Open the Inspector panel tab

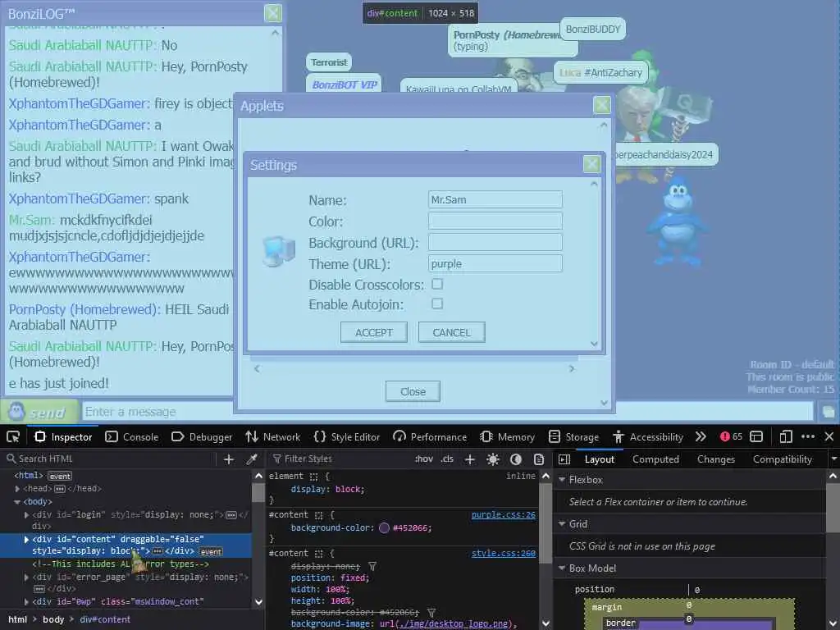pos(63,436)
